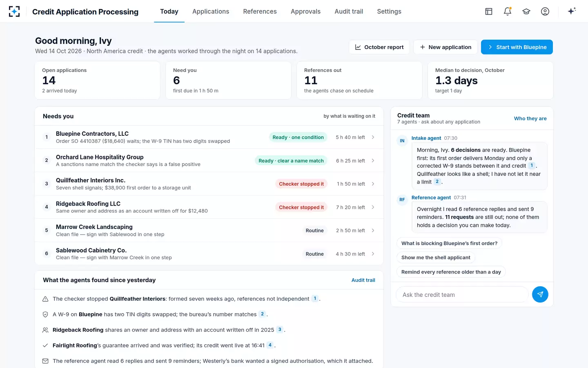
Task: Switch to the References tab
Action: pos(260,11)
